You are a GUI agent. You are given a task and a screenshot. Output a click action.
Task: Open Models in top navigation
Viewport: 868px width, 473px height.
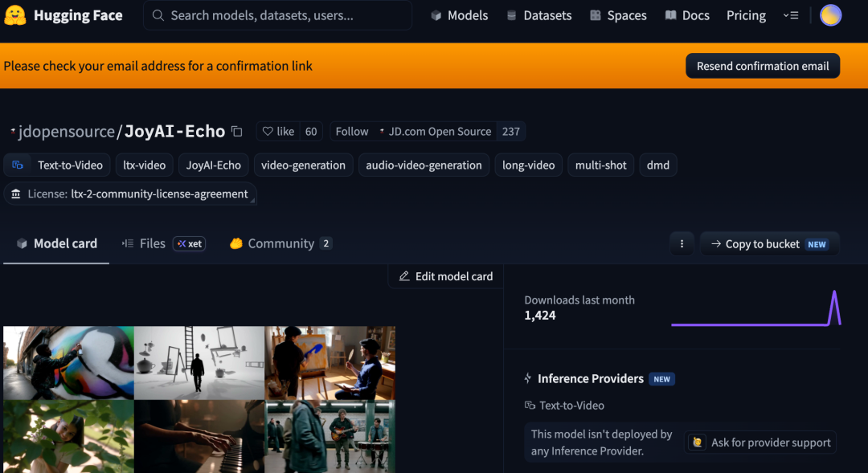[x=460, y=15]
